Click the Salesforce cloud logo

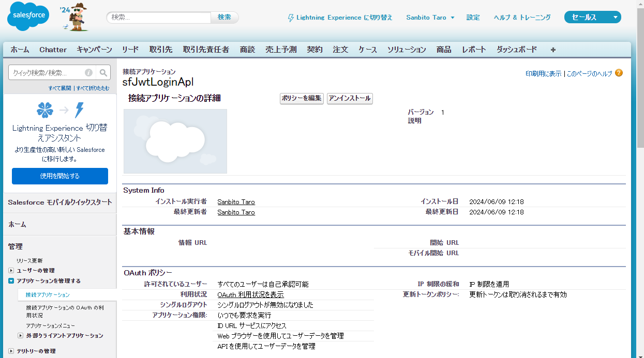tap(28, 17)
